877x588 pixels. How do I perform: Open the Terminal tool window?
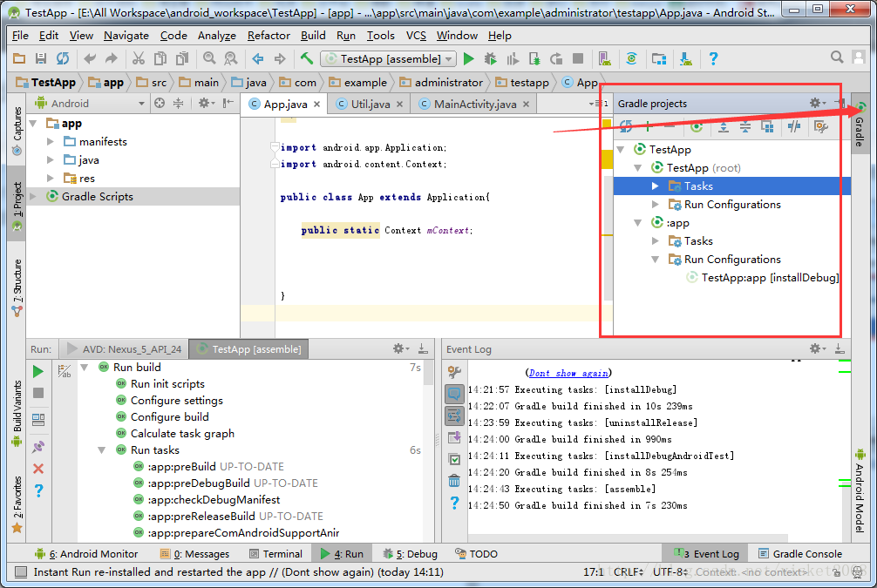tap(275, 554)
